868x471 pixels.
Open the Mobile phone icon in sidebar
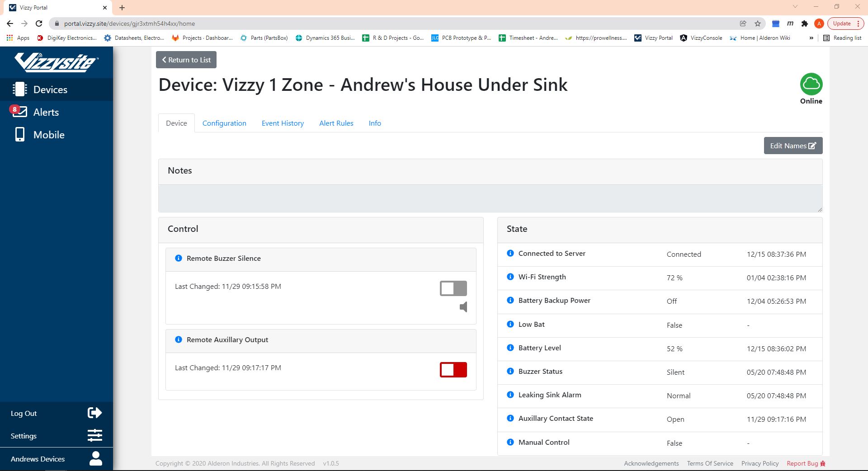(20, 135)
